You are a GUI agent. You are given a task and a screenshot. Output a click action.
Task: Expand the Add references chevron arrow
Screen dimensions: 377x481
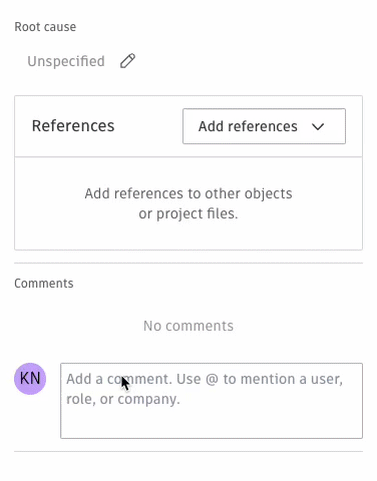[318, 127]
